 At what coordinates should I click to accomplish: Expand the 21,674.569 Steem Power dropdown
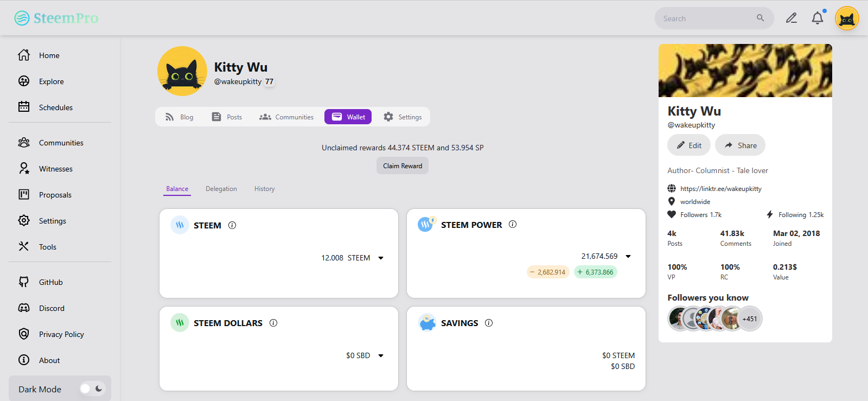pos(628,256)
